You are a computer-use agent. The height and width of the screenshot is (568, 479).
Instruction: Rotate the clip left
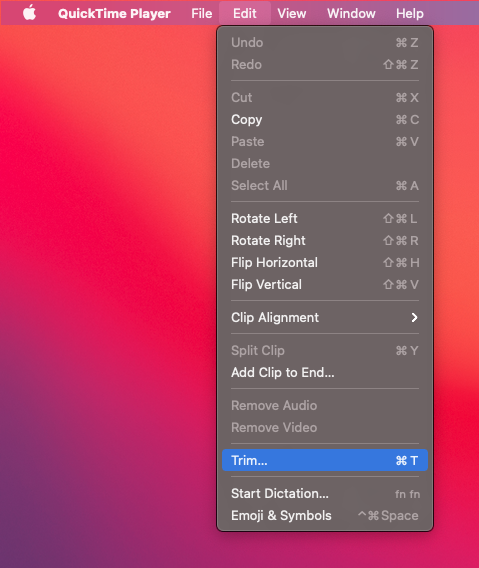coord(325,218)
